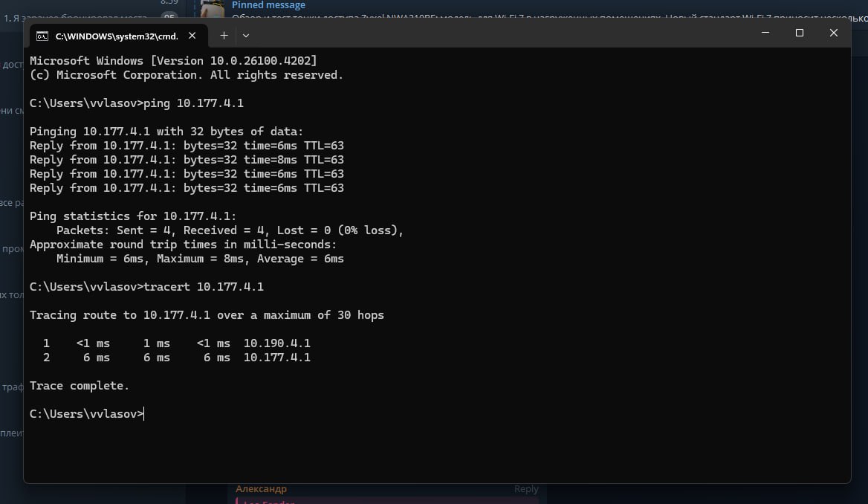Click the active prompt C:\Users\vvlasov> at the cursor

[x=87, y=414]
